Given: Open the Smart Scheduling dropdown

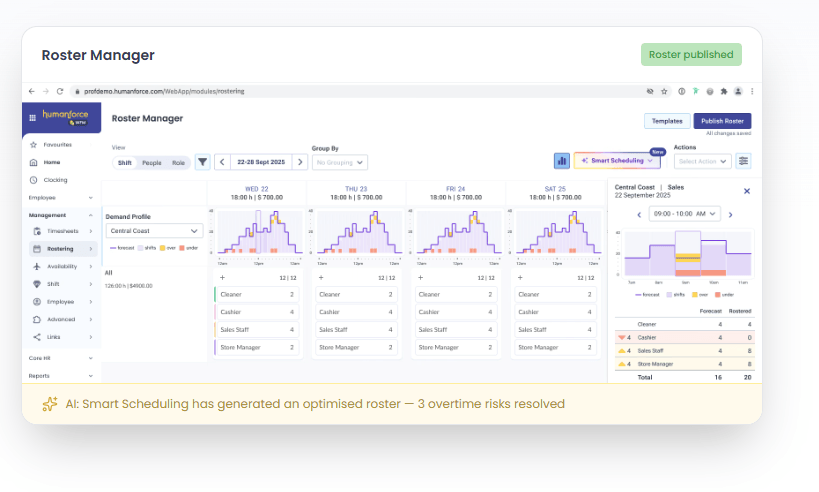Looking at the screenshot, I should tap(617, 161).
